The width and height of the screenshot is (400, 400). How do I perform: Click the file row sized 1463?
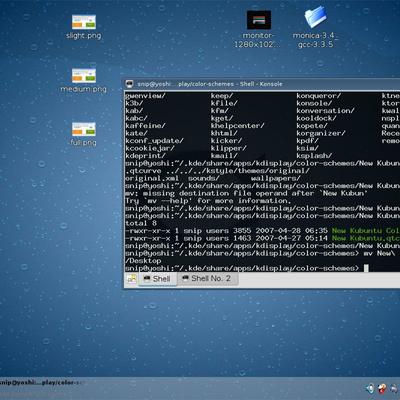pyautogui.click(x=262, y=238)
